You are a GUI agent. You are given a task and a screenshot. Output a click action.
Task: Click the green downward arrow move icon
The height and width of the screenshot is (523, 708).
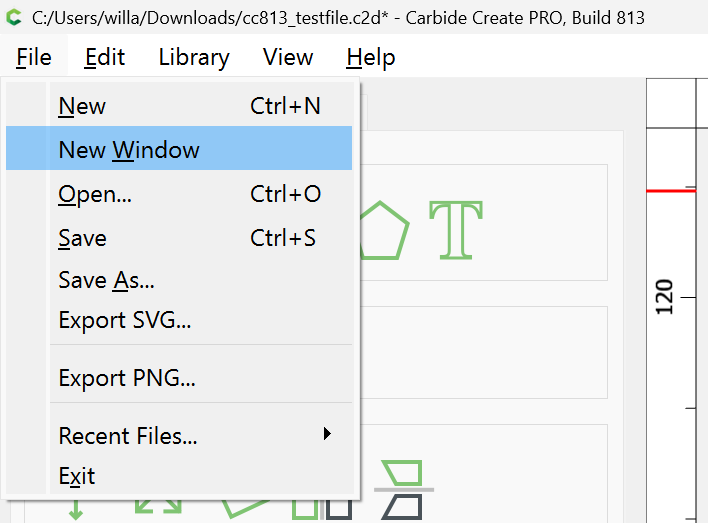(76, 509)
